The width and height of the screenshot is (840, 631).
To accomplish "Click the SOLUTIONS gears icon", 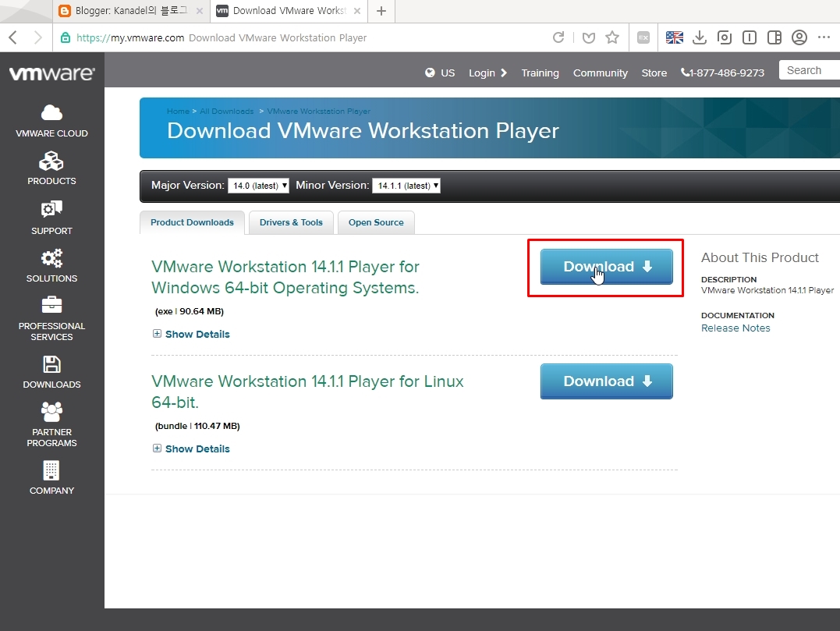I will (x=51, y=257).
